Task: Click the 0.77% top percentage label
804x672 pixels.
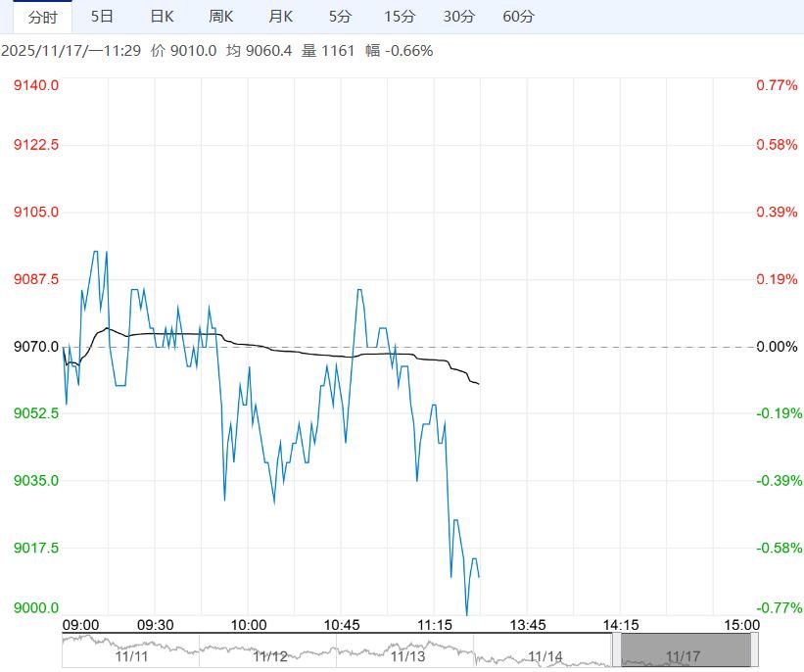Action: (777, 86)
